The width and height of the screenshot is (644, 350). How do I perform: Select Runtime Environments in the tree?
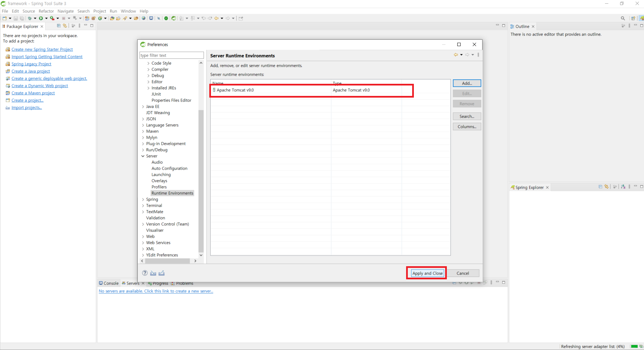pos(172,193)
